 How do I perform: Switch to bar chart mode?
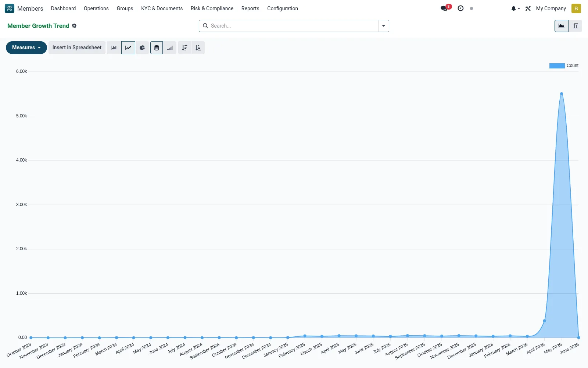tap(114, 48)
